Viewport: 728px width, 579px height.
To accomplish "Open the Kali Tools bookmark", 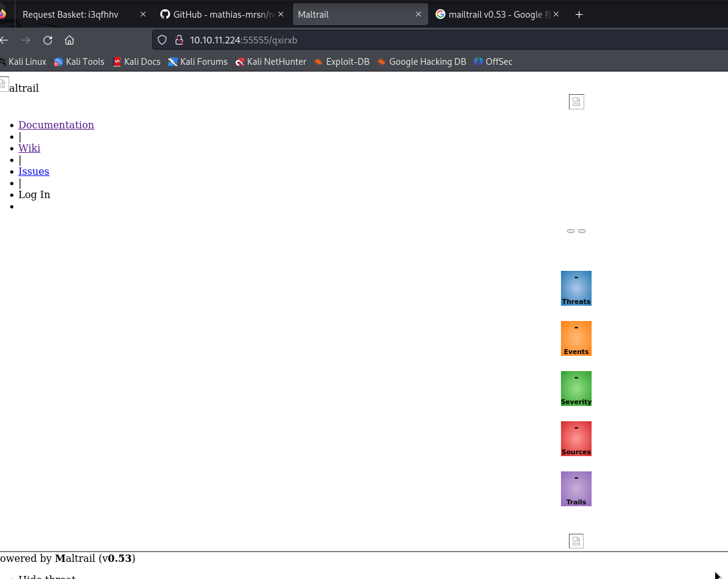I will [x=79, y=62].
